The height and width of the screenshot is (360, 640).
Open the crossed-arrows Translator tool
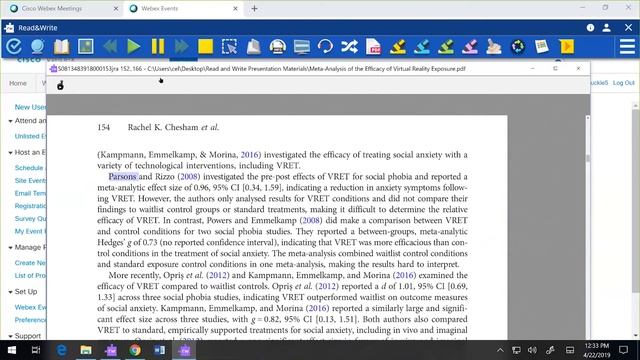[349, 47]
